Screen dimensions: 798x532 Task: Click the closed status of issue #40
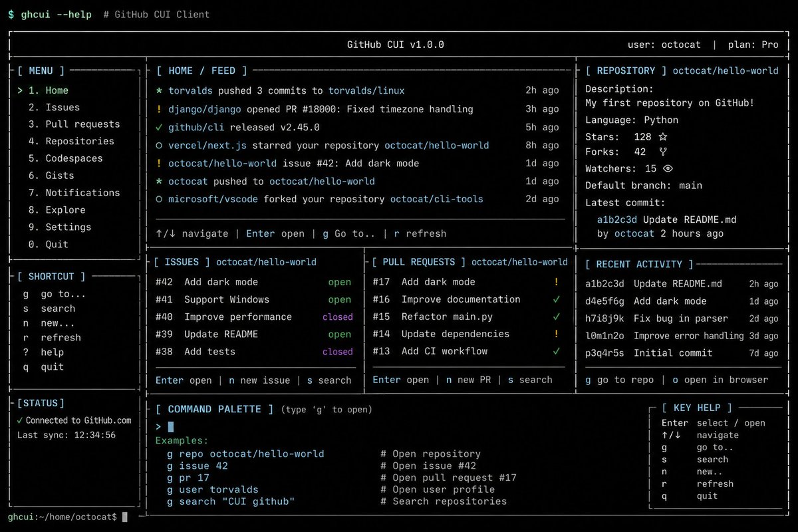coord(337,317)
